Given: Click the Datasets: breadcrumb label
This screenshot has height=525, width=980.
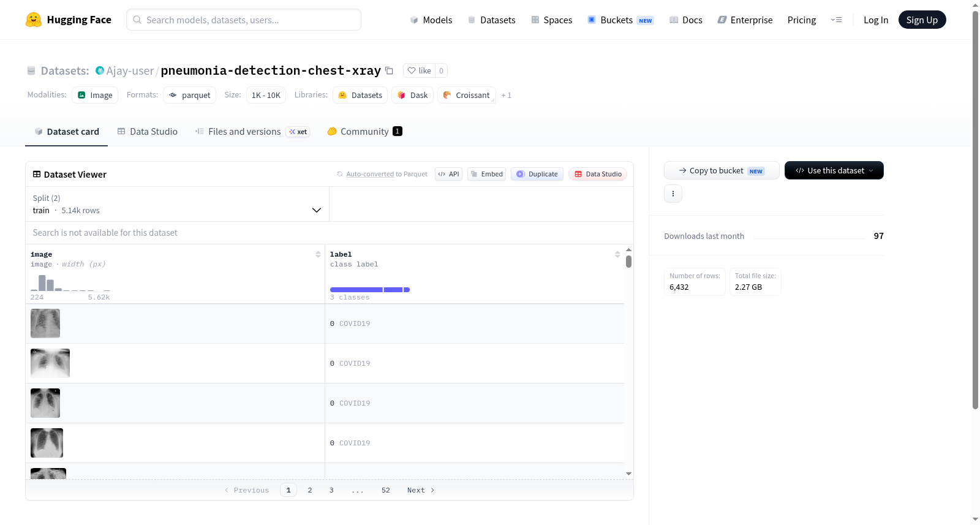Looking at the screenshot, I should [x=65, y=70].
